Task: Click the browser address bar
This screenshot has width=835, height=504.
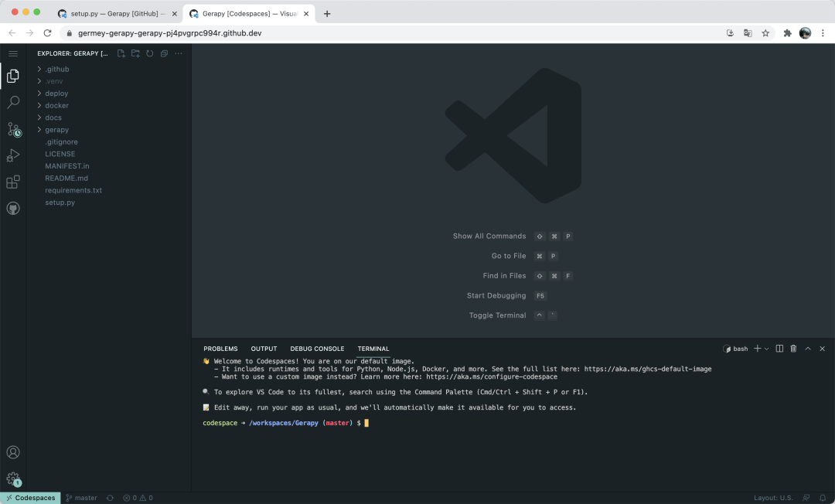Action: pyautogui.click(x=309, y=33)
